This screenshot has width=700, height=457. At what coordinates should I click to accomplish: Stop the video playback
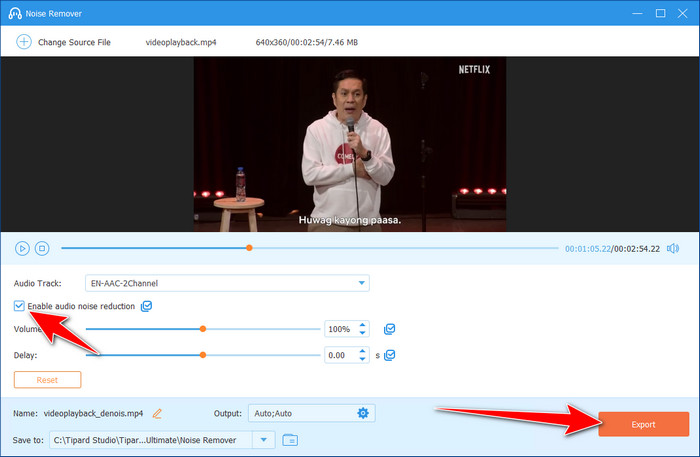click(x=42, y=248)
